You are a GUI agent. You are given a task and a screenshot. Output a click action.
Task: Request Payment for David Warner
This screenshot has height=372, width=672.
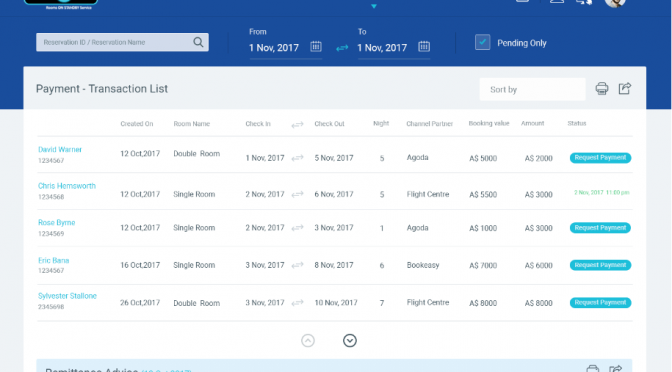[x=600, y=158]
